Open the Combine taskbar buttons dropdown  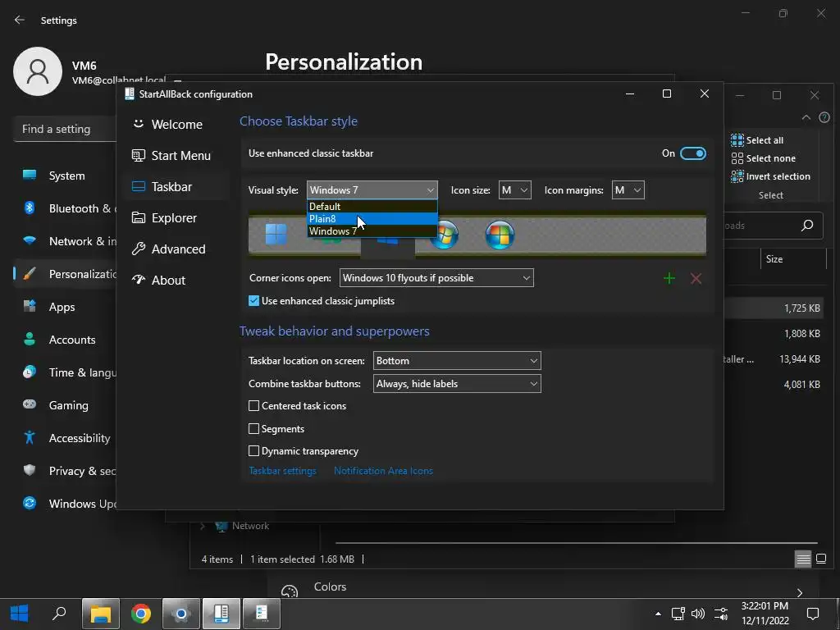[457, 384]
